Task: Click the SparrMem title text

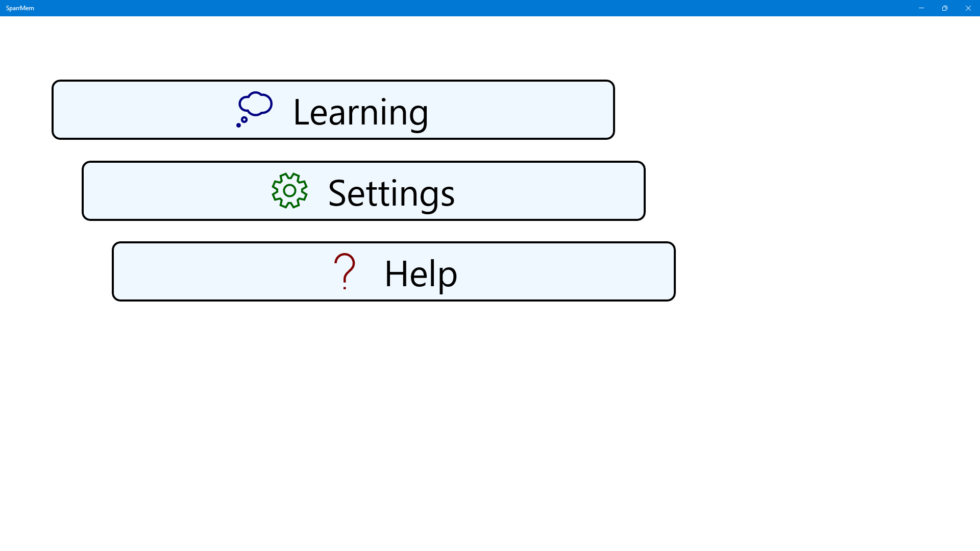Action: pyautogui.click(x=20, y=8)
